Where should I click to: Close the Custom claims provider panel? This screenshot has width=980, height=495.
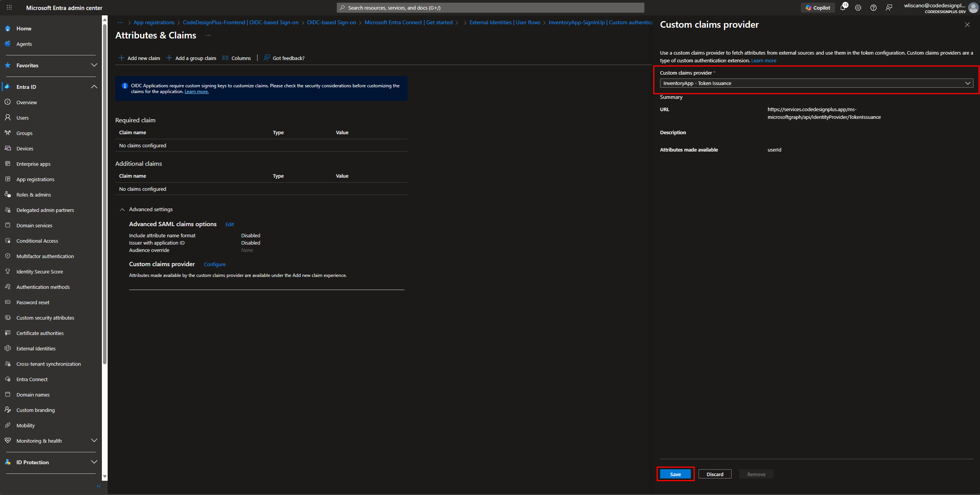click(967, 25)
